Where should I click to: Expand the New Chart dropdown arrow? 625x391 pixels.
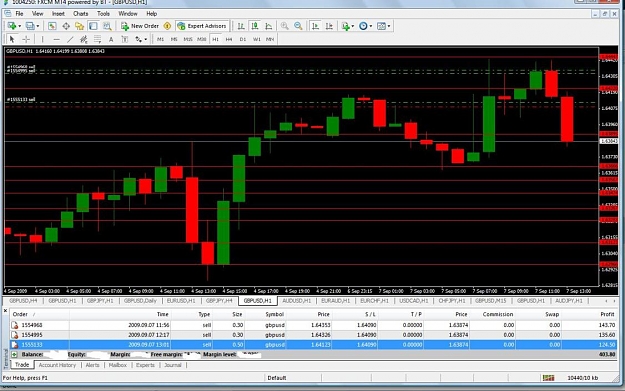pyautogui.click(x=20, y=26)
